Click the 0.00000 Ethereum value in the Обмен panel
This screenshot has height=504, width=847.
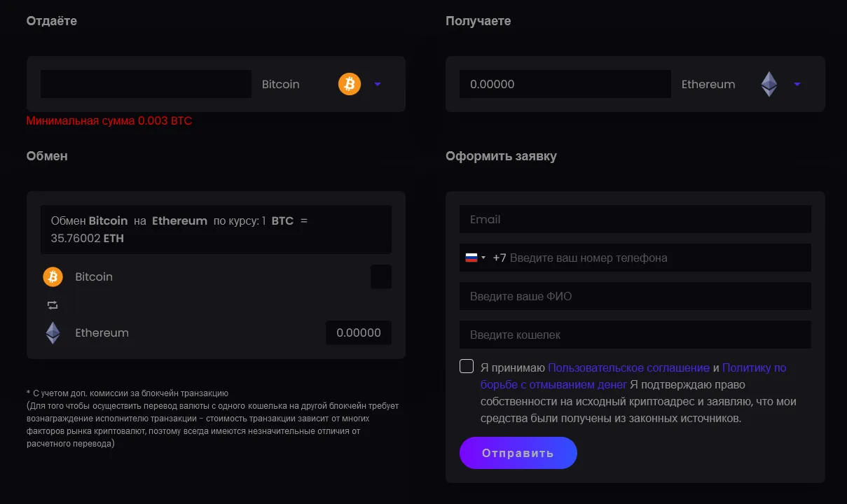pos(359,332)
